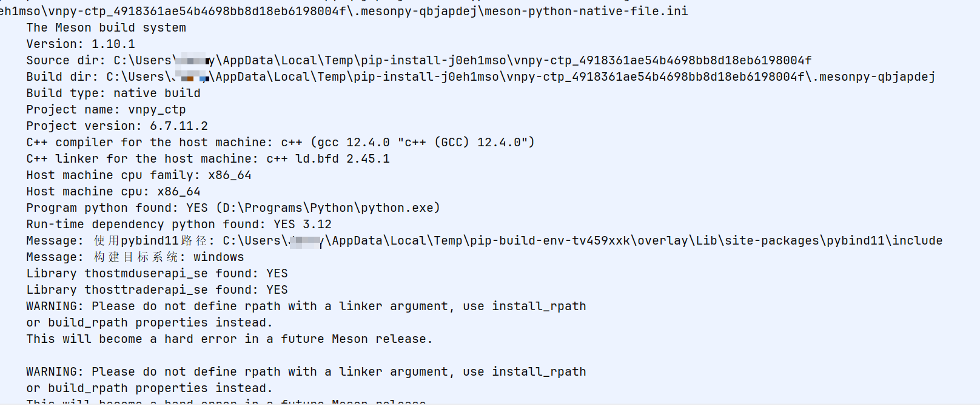Click the Source dir path line
980x406 pixels.
[418, 61]
